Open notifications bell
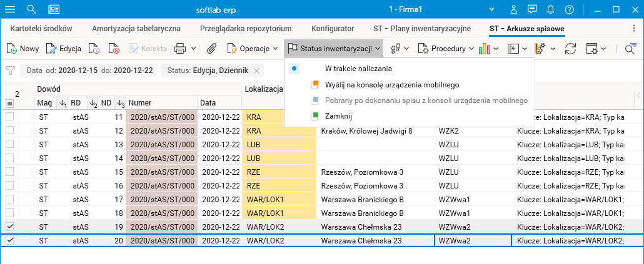 click(551, 9)
